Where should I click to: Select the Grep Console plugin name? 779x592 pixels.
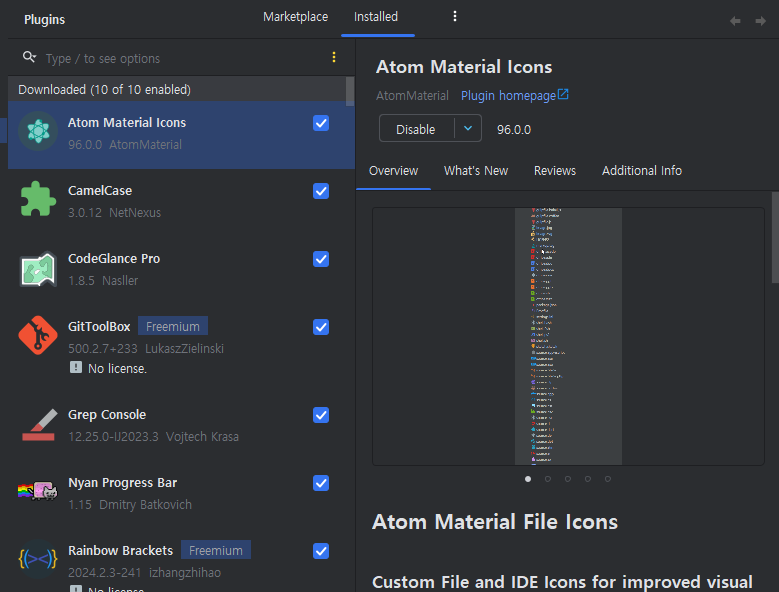coord(107,414)
